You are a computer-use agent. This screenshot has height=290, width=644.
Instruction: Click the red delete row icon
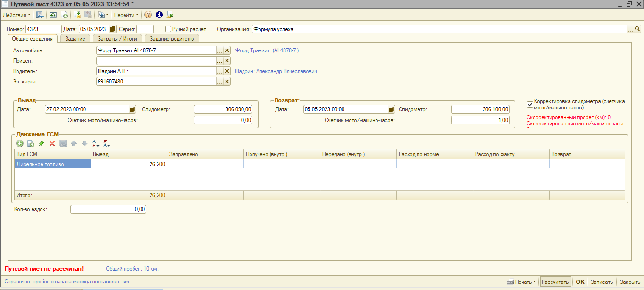[52, 143]
